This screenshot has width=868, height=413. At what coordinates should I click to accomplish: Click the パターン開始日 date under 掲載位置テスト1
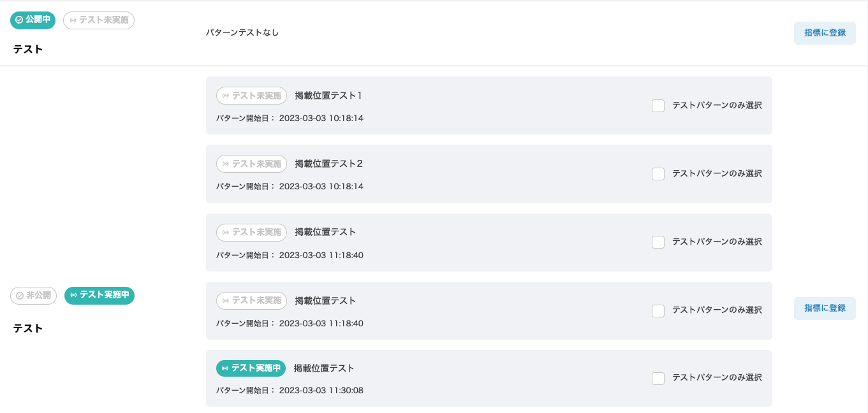(x=321, y=118)
